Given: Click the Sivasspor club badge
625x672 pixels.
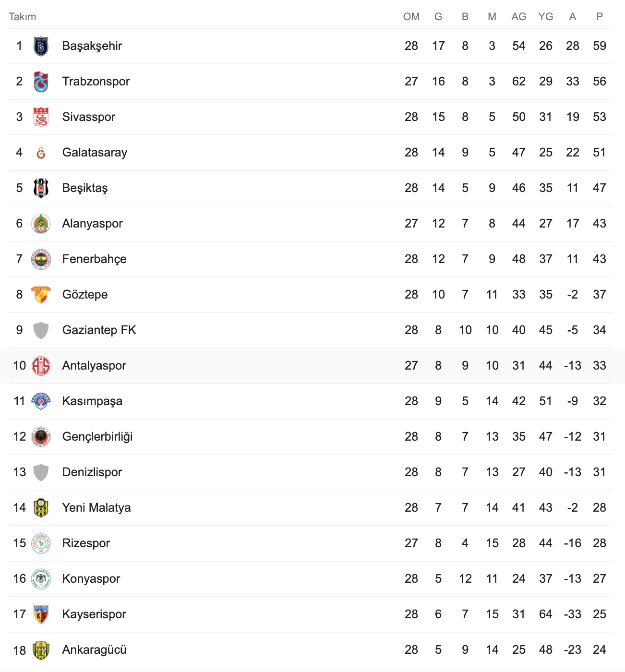Looking at the screenshot, I should pos(41,118).
